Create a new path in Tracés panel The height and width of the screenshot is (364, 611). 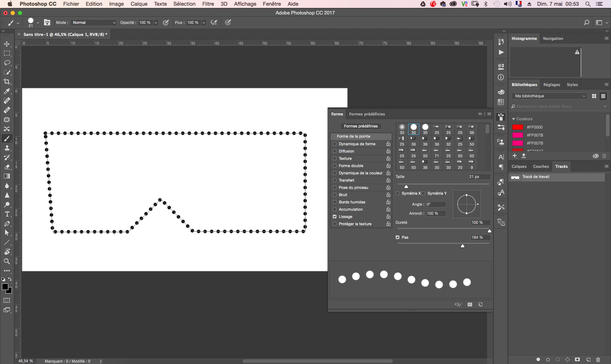tap(588, 359)
